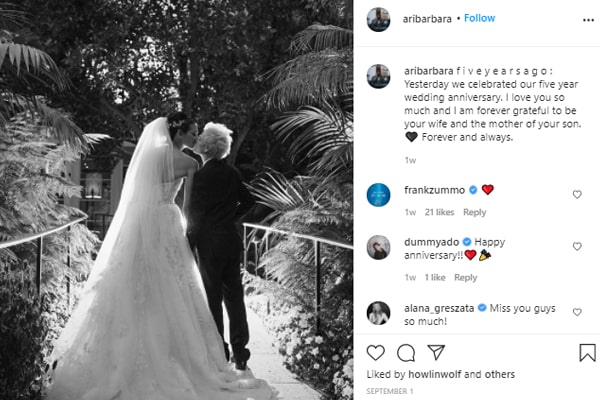Like the post with the heart icon
The image size is (600, 400).
click(x=375, y=353)
